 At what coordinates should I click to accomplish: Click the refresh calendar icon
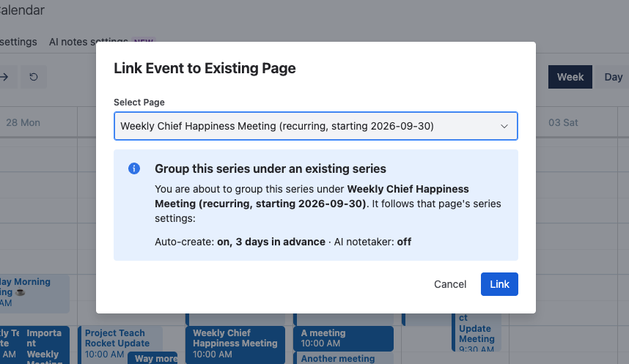pyautogui.click(x=34, y=77)
